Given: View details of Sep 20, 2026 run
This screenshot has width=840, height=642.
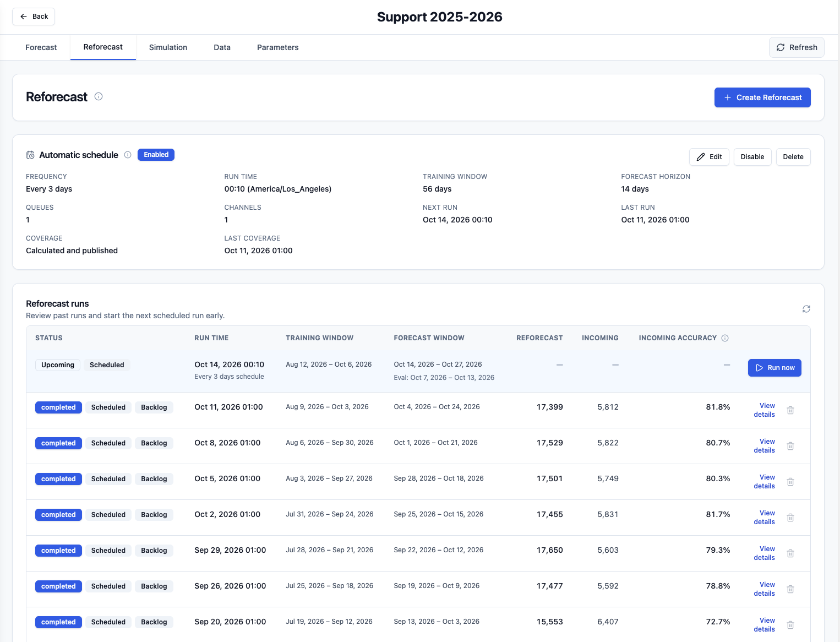Looking at the screenshot, I should click(764, 625).
